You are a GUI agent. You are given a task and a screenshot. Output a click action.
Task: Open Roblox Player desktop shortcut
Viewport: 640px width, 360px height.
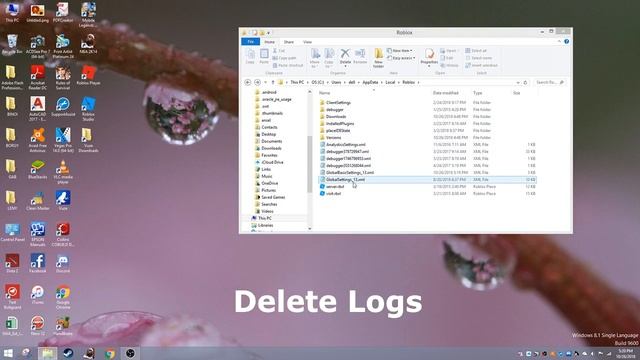88,76
